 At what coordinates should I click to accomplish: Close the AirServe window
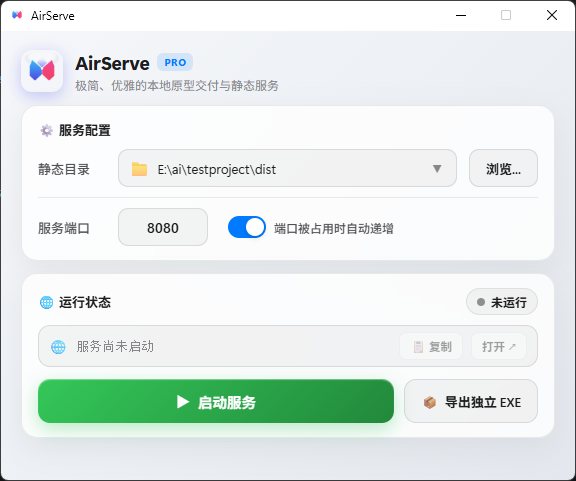coord(552,15)
